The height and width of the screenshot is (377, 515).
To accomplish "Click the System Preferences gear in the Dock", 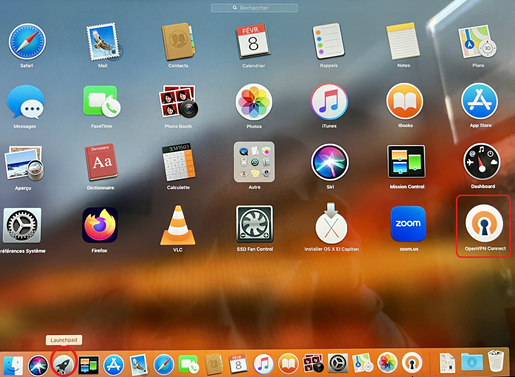I will point(338,363).
